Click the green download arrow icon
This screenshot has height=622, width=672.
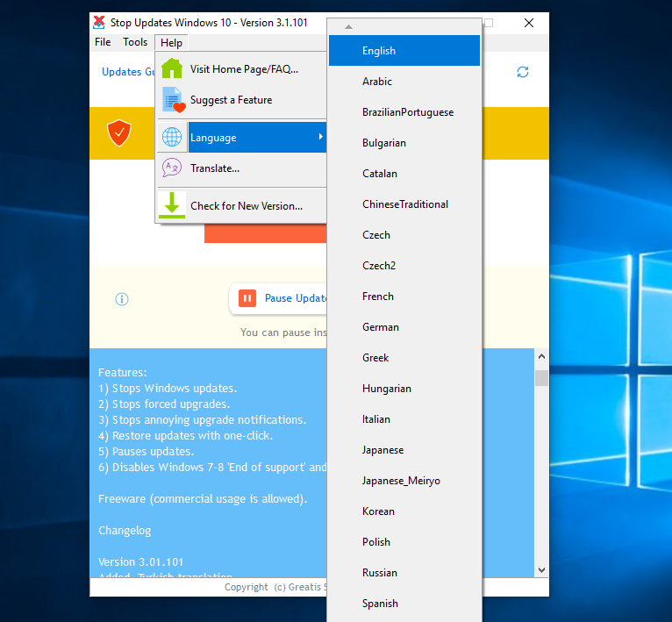(172, 205)
